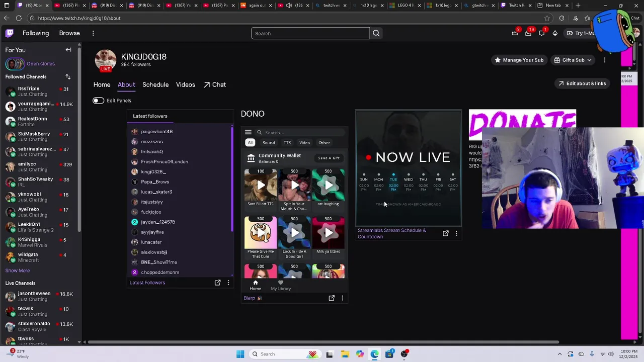644x362 pixels.
Task: Expand followed channels with Show More
Action: click(18, 270)
